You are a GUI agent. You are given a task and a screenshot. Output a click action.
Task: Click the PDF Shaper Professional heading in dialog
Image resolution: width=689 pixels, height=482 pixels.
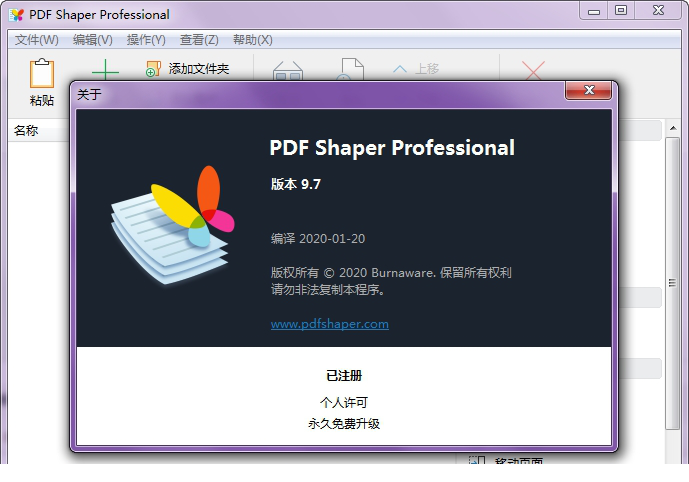coord(392,148)
